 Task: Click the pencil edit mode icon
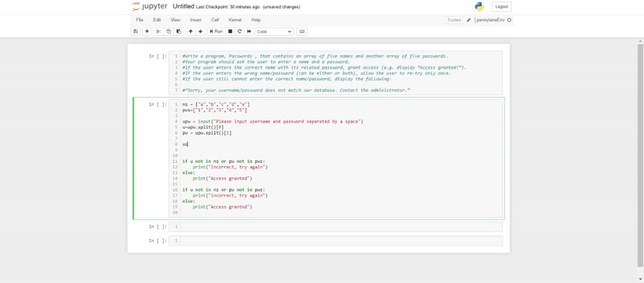click(469, 19)
